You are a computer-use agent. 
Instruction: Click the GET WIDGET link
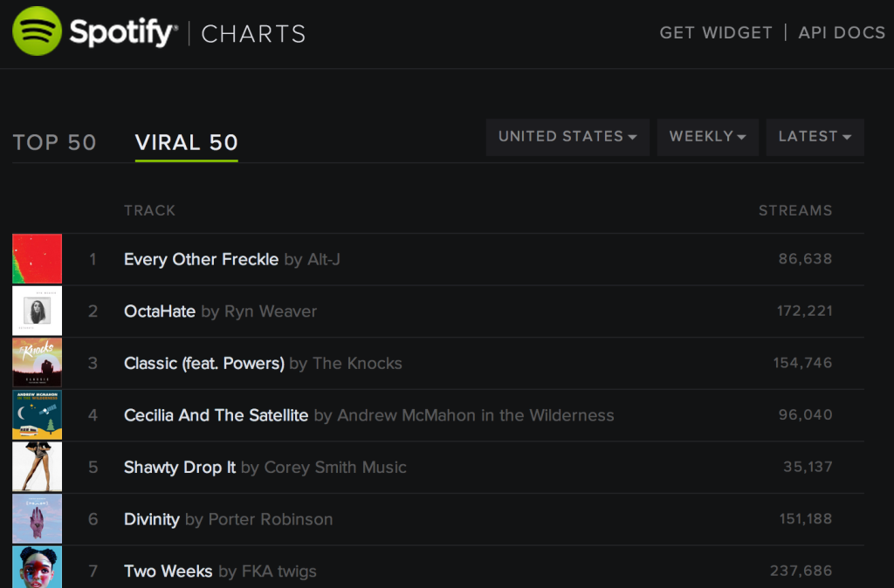coord(716,32)
